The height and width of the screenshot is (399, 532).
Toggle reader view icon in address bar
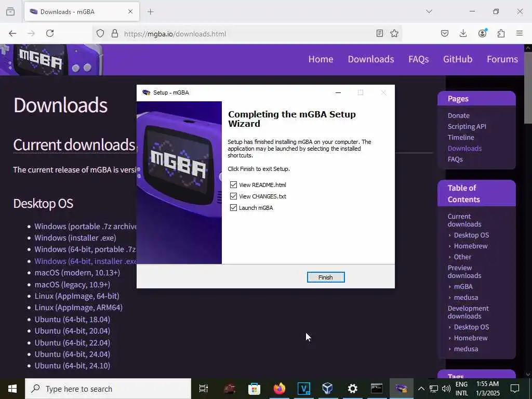coord(380,33)
